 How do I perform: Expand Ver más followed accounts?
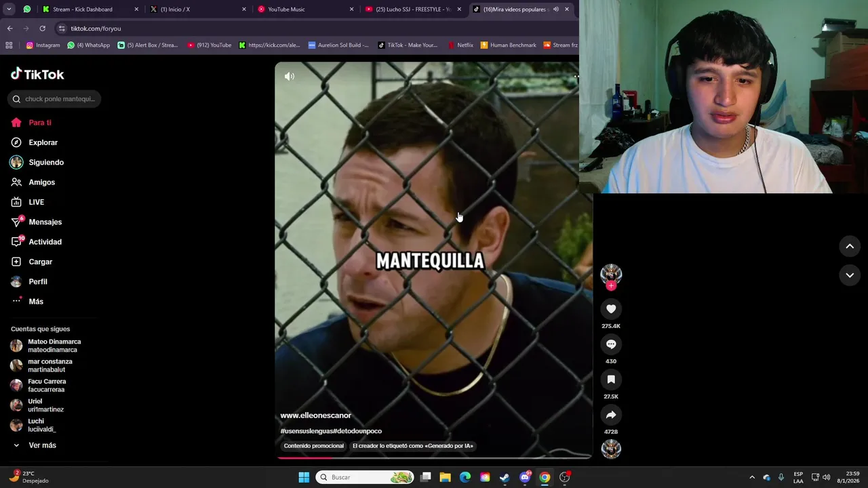pos(34,445)
